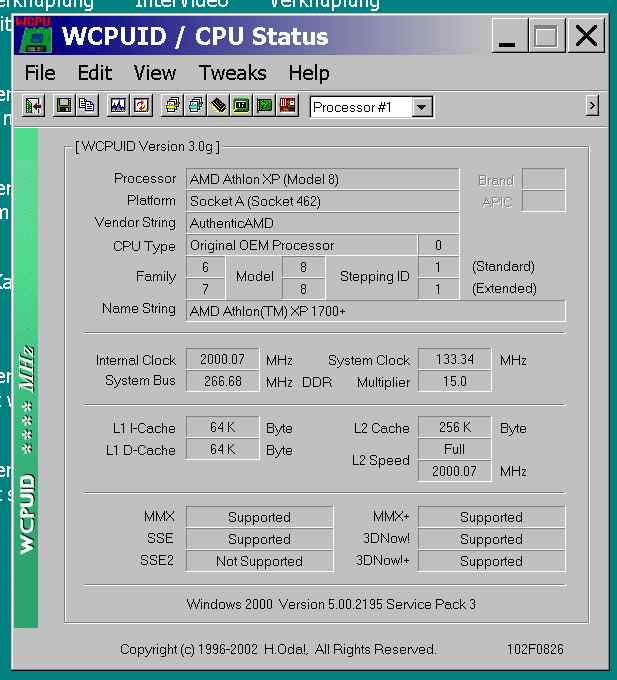The image size is (617, 680).
Task: Expand toolbar overflow chevron at right
Action: (592, 105)
